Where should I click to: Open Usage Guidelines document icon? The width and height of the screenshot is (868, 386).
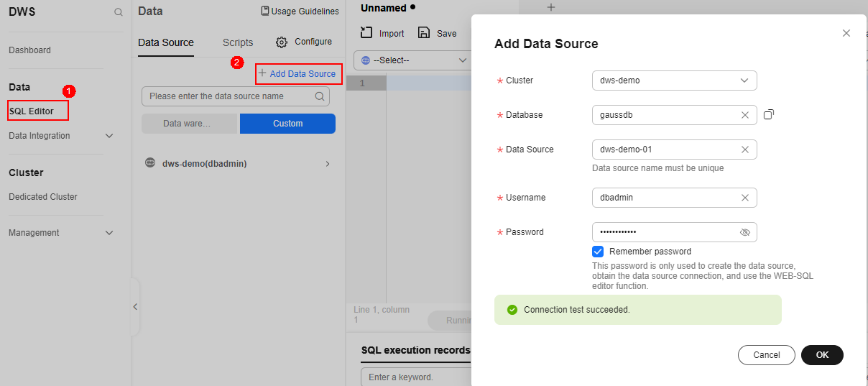(x=265, y=12)
